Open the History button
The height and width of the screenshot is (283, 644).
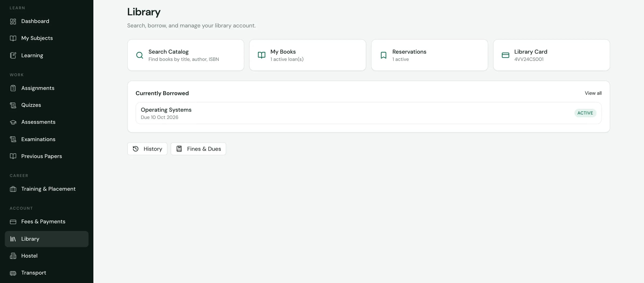147,149
